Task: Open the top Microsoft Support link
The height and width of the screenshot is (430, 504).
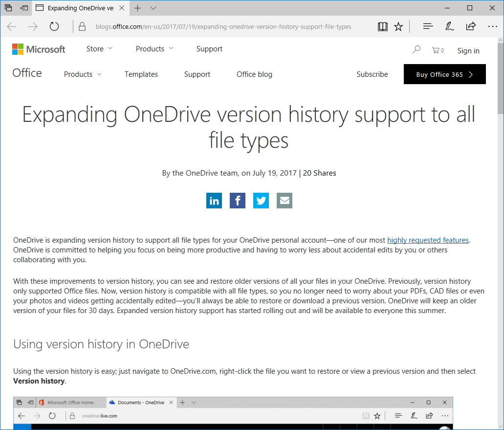Action: [209, 49]
